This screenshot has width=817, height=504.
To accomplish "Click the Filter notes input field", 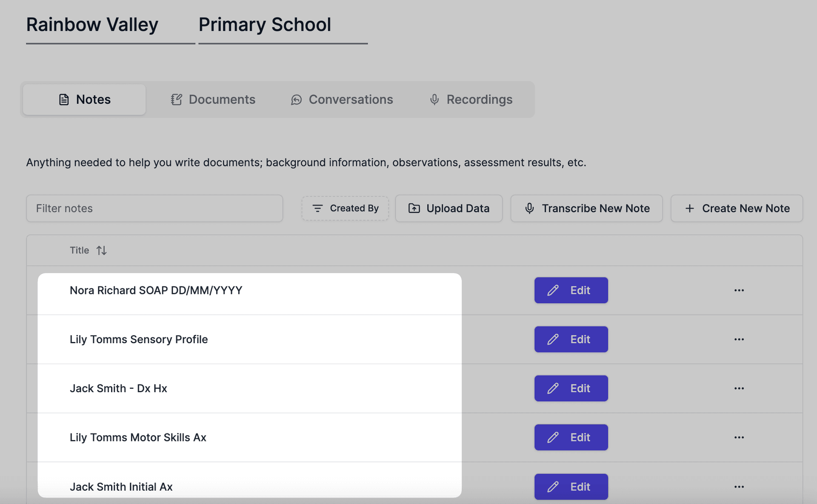I will coord(154,208).
